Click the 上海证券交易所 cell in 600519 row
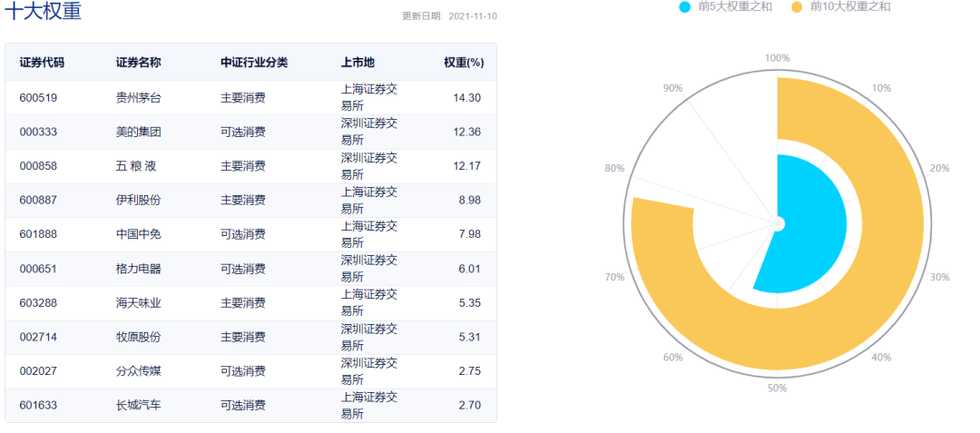Image resolution: width=980 pixels, height=433 pixels. point(369,97)
